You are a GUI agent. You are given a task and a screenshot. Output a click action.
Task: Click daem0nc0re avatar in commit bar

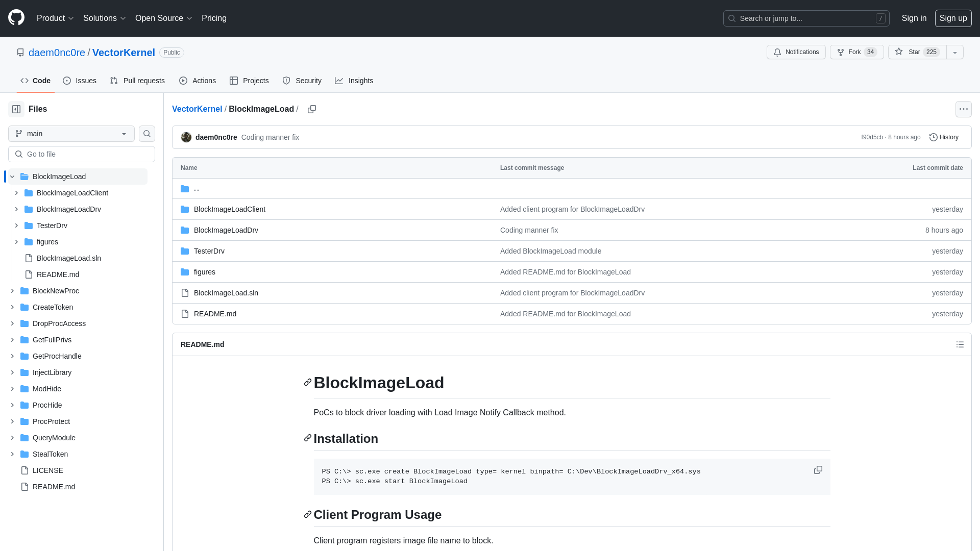pos(186,137)
